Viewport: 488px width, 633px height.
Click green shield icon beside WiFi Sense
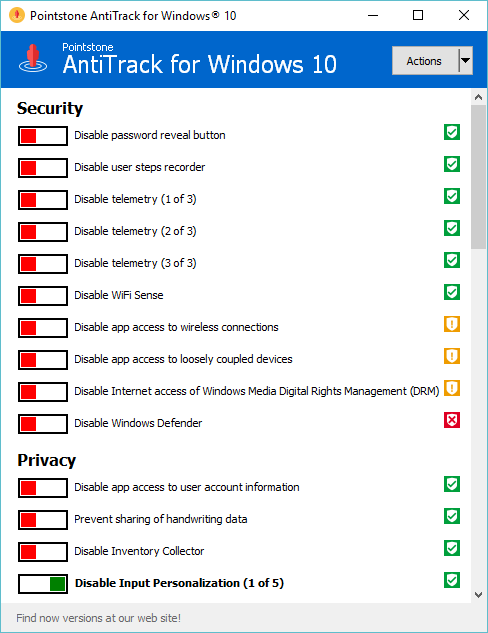click(x=452, y=292)
